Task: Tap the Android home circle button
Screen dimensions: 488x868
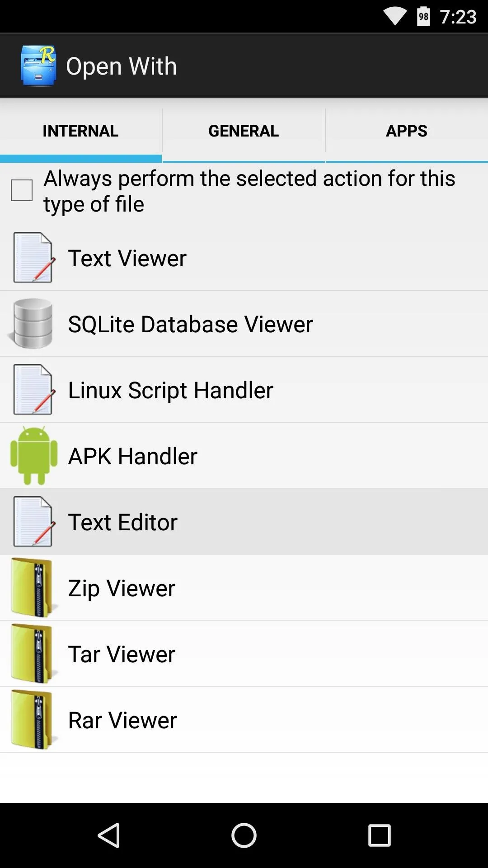Action: (244, 835)
